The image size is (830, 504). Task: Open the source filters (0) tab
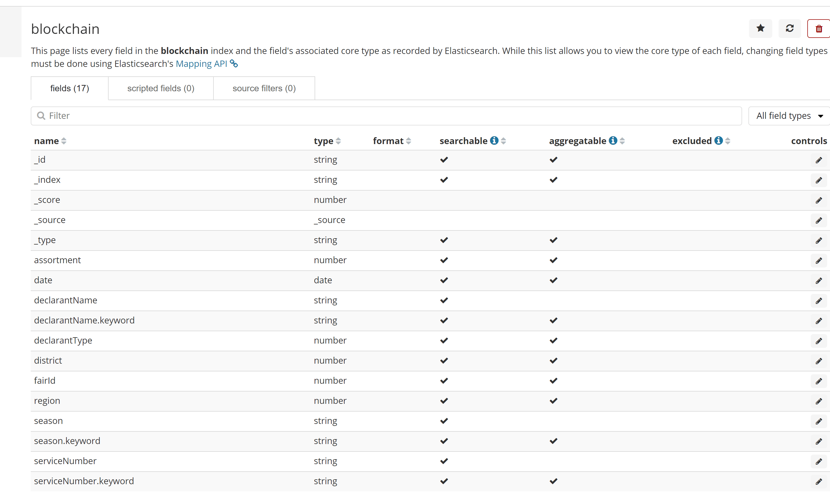click(264, 88)
